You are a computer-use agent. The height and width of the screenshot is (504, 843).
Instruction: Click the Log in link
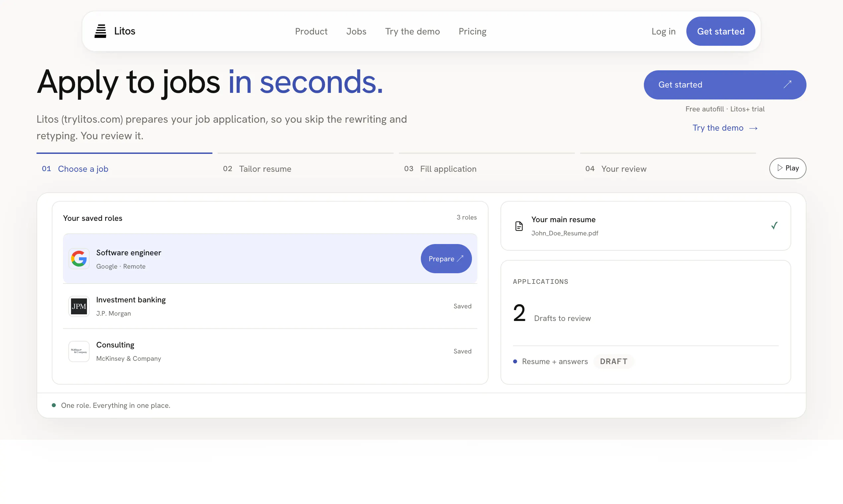click(x=663, y=31)
